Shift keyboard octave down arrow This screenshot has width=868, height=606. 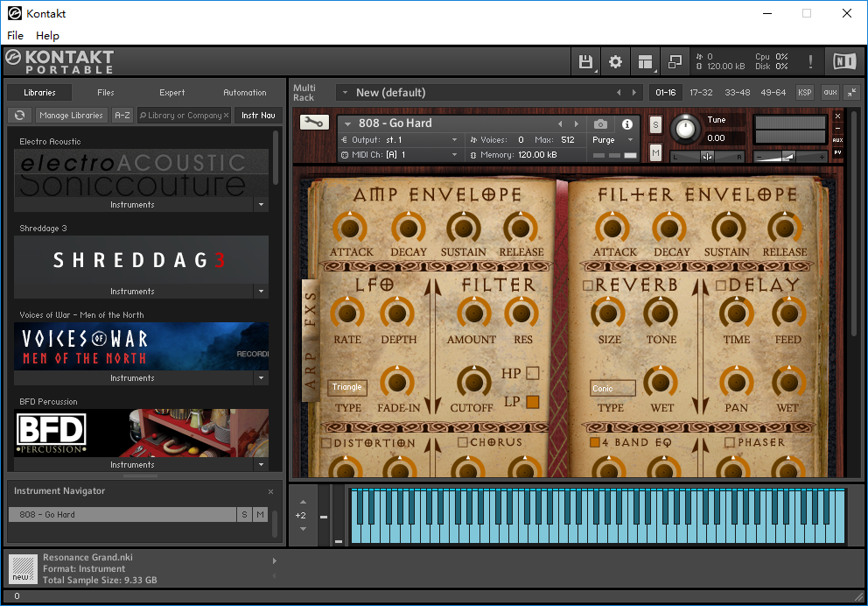click(x=303, y=529)
